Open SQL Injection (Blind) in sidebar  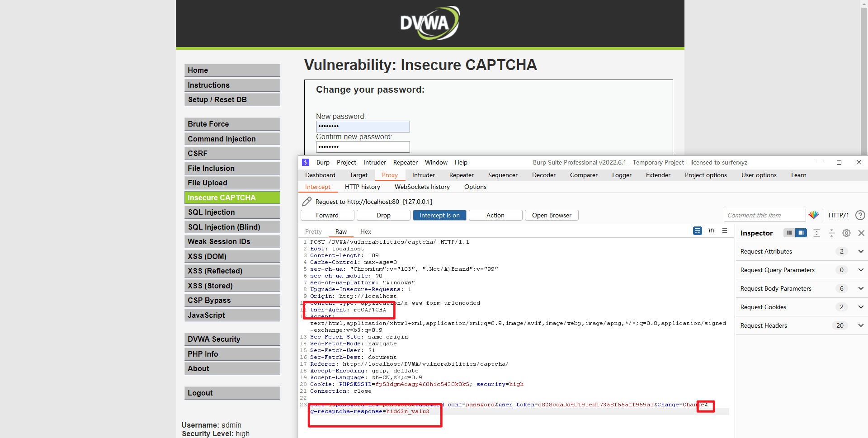click(232, 227)
